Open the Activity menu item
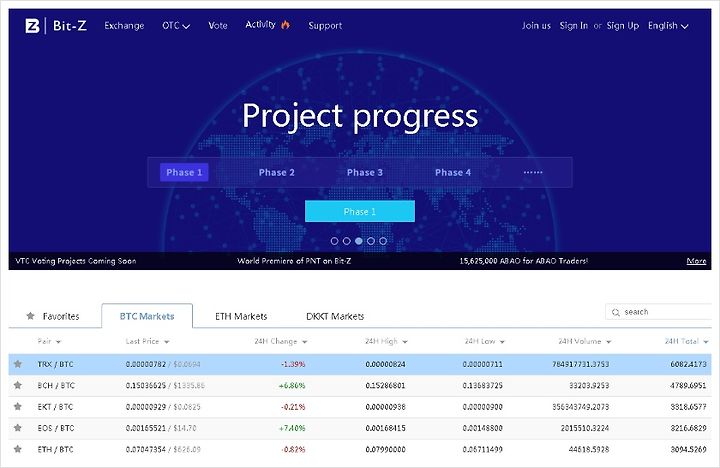Viewport: 720px width, 468px height. point(260,25)
